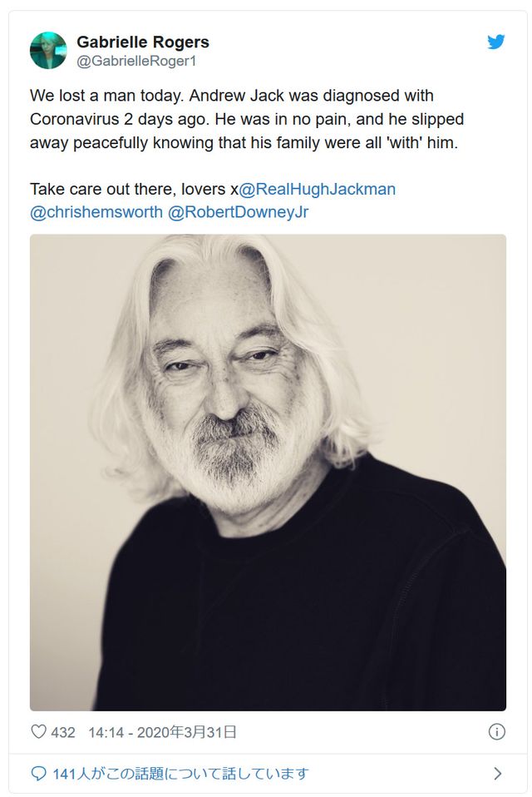532x797 pixels.
Task: Expand the conversation with the right chevron
Action: (498, 774)
